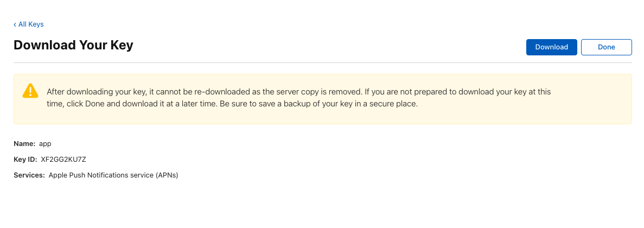The width and height of the screenshot is (644, 228).
Task: Click the yellow warning triangle icon
Action: pyautogui.click(x=30, y=91)
